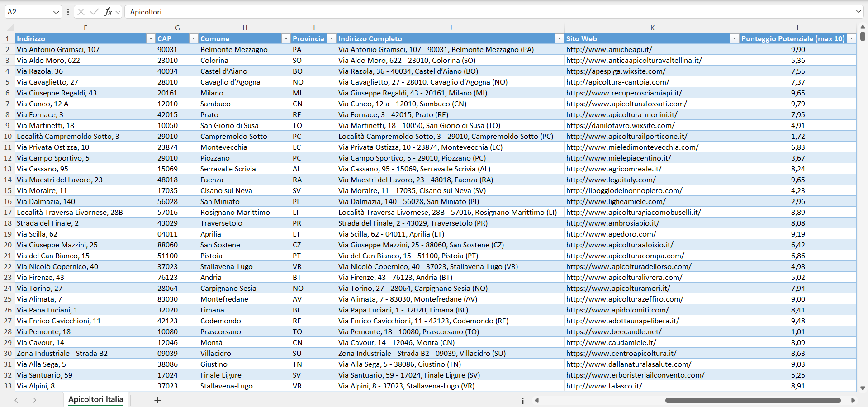
Task: Open link http://www.falasco.it/
Action: [x=604, y=386]
